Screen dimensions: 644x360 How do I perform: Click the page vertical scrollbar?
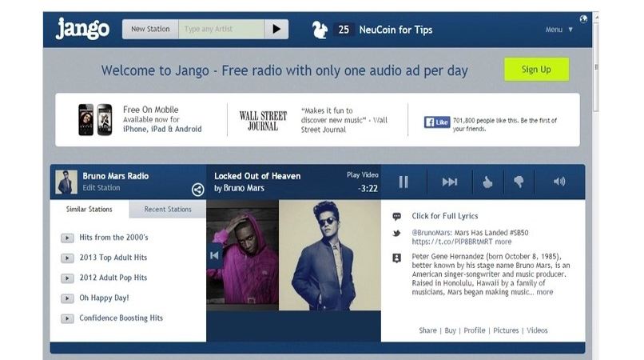(x=596, y=66)
